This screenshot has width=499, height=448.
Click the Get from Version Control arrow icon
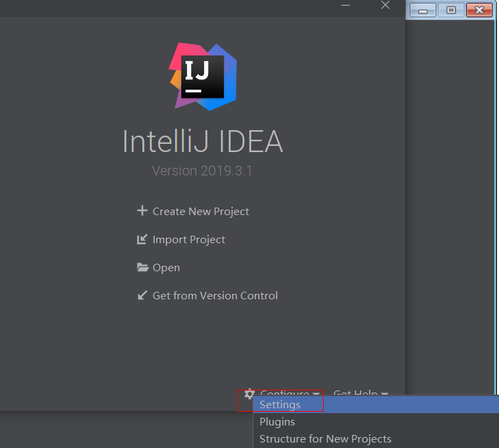(142, 295)
